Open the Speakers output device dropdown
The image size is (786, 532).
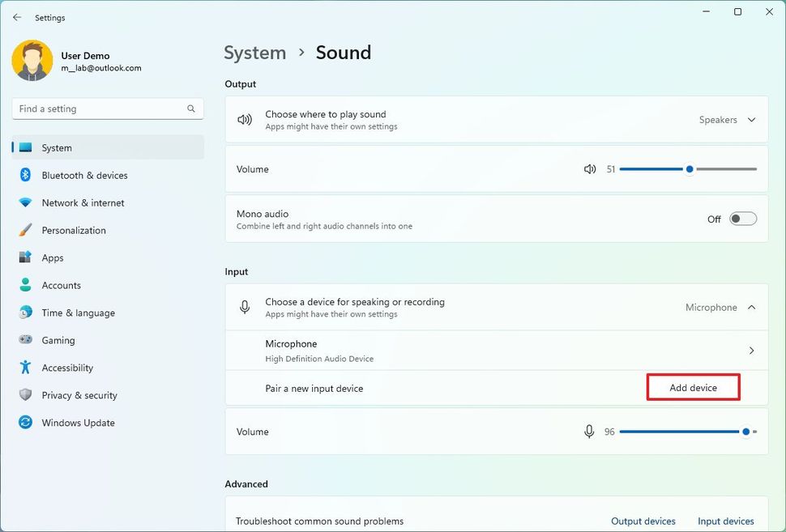[x=727, y=119]
